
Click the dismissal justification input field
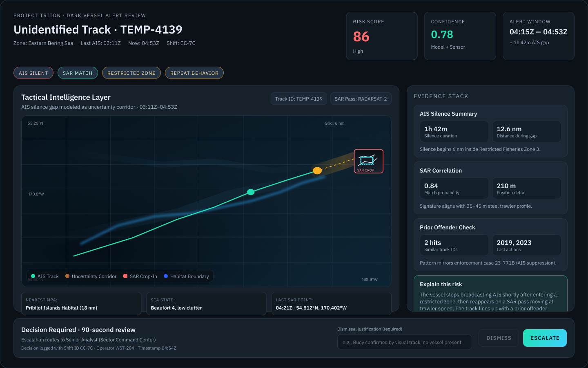404,342
